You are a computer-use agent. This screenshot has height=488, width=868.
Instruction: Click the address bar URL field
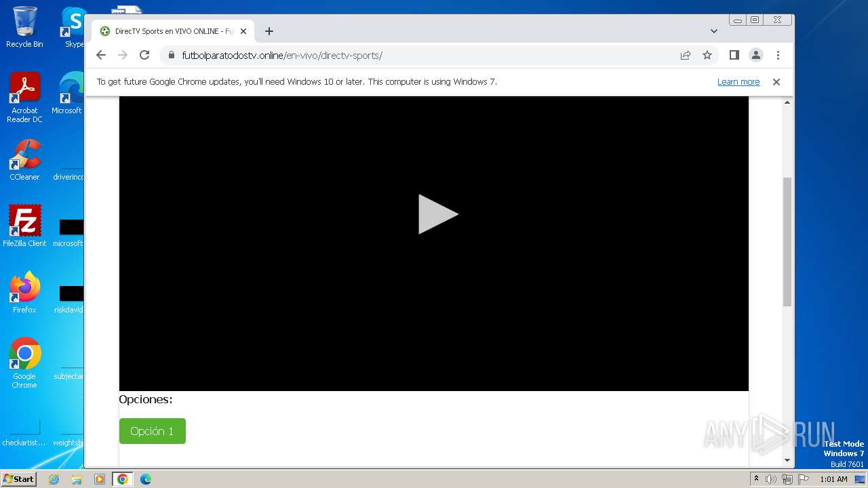coord(427,56)
